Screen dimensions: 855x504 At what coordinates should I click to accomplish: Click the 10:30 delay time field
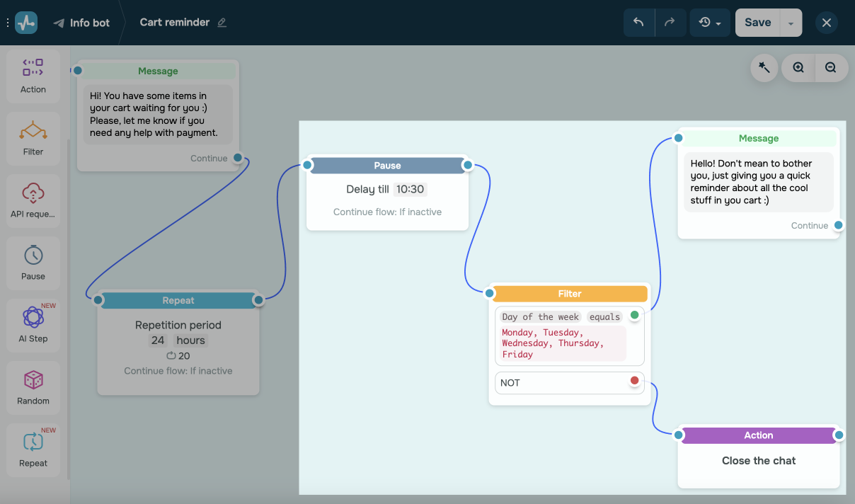tap(410, 190)
